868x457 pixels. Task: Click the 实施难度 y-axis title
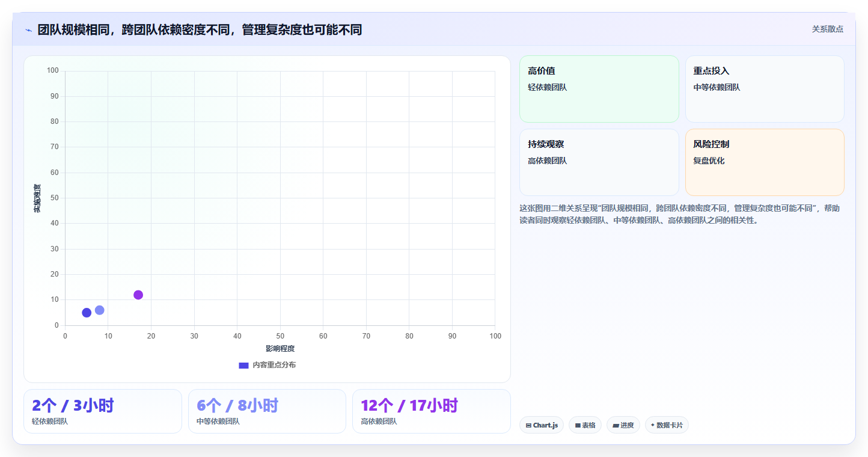37,198
